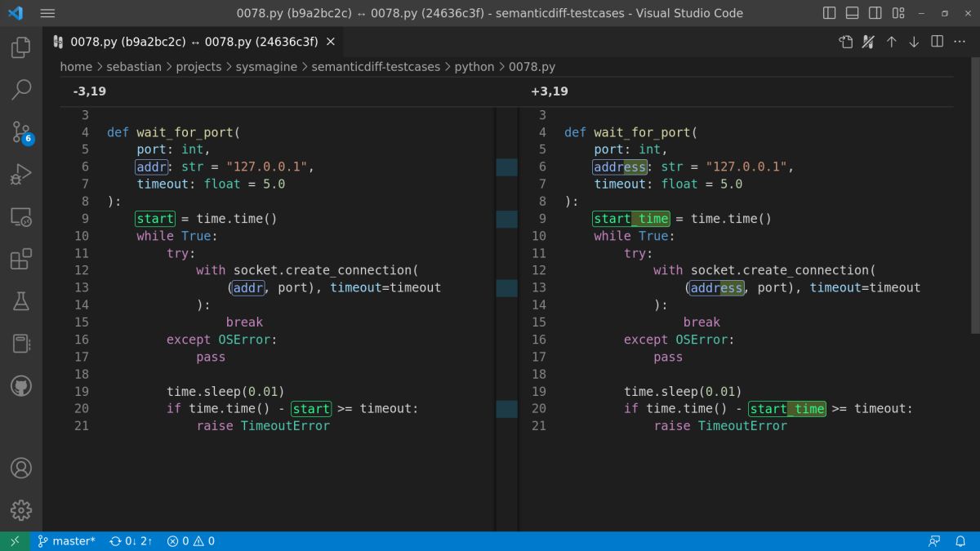Open the Extensions view
The image size is (980, 551).
click(21, 259)
